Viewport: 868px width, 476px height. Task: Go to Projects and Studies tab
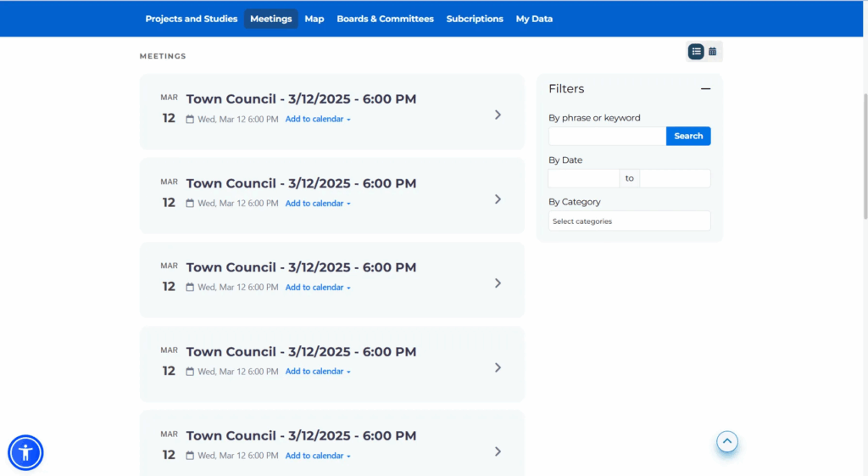[x=192, y=19]
